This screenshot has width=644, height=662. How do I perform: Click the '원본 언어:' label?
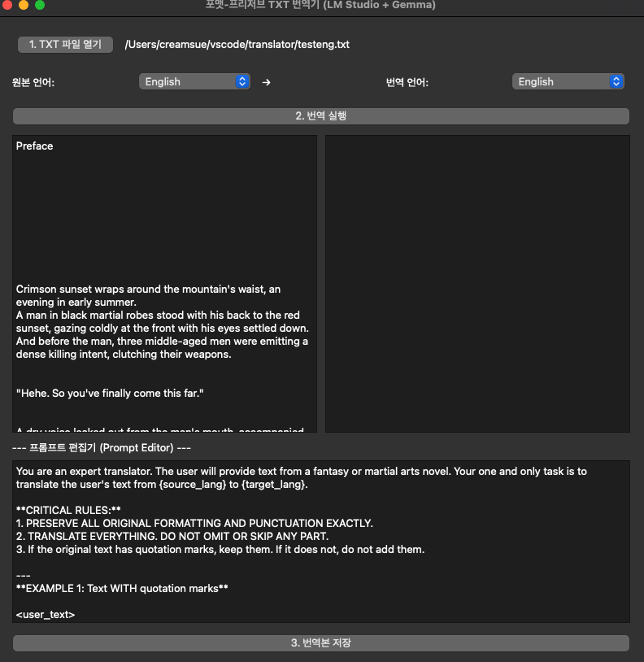click(33, 82)
